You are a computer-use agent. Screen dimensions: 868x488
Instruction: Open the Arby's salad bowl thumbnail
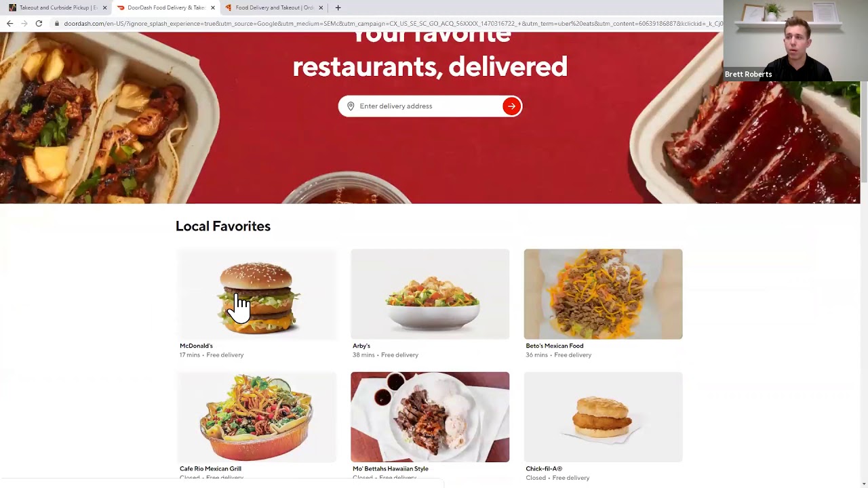point(430,294)
